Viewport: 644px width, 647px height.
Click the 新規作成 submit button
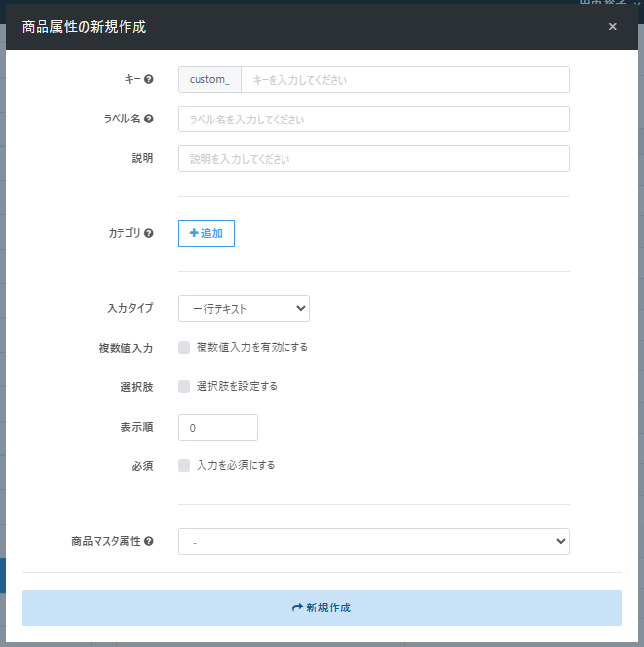point(322,607)
